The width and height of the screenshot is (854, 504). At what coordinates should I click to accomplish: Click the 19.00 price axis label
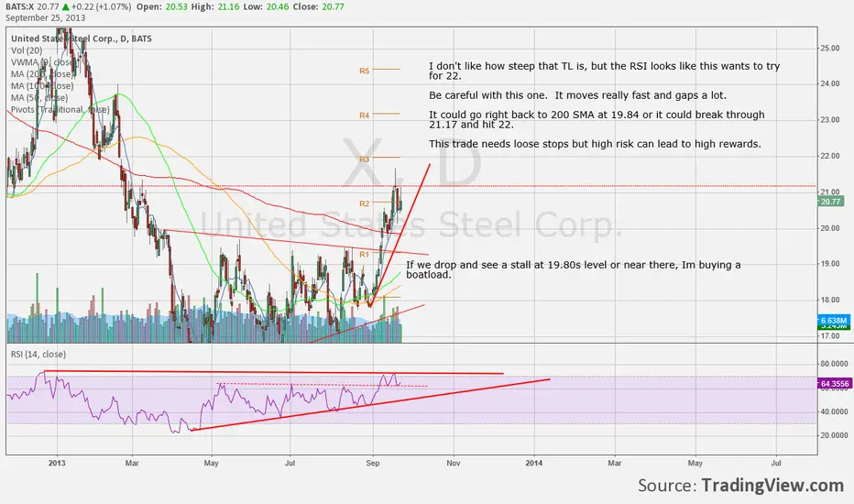[830, 264]
